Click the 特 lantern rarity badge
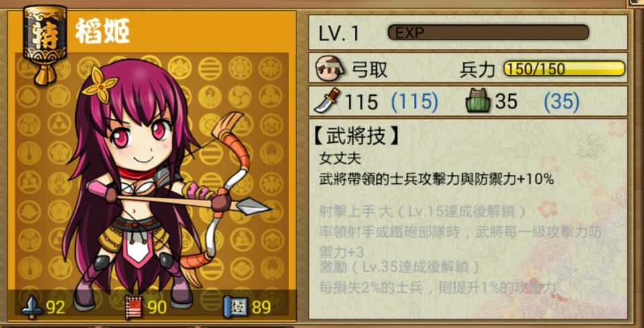The width and height of the screenshot is (644, 328). [x=45, y=43]
